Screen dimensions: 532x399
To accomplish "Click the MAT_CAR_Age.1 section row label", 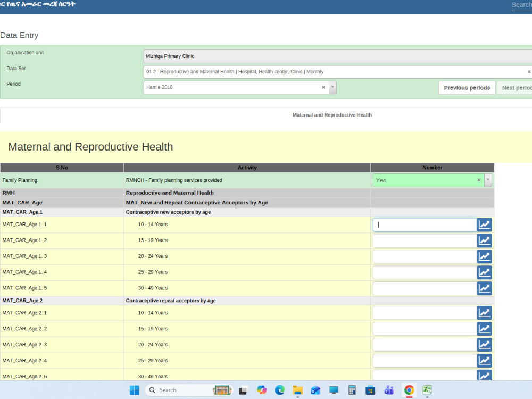I will [22, 212].
